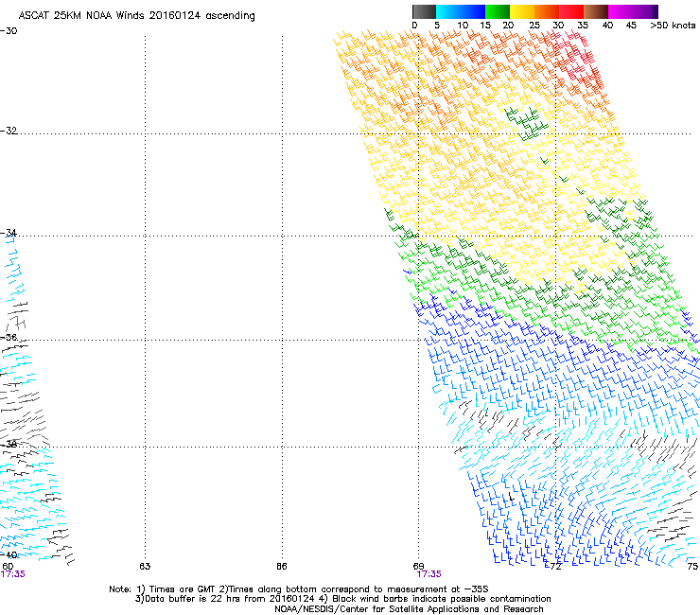
Task: Click the dark green barb cluster above the -32 line
Action: (x=527, y=122)
